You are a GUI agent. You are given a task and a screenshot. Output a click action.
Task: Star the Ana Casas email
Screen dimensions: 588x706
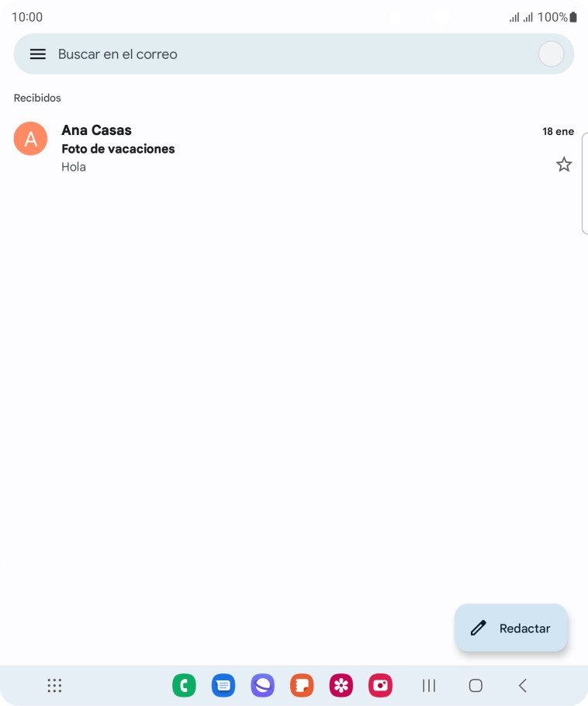(564, 164)
